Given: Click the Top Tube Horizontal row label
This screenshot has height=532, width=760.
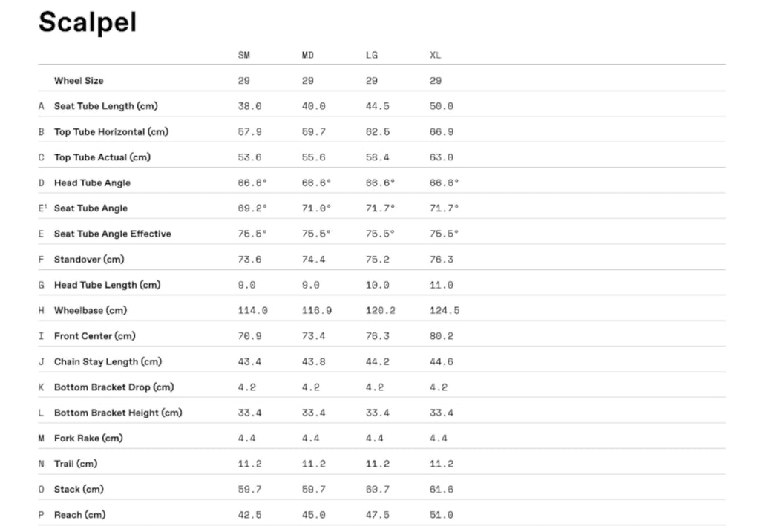Looking at the screenshot, I should pyautogui.click(x=111, y=132).
